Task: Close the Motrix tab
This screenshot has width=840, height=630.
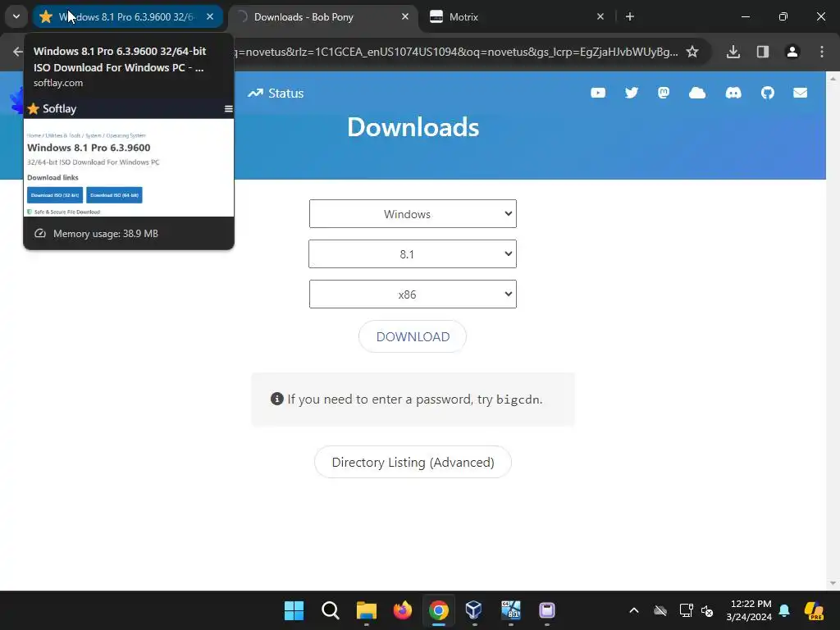Action: pyautogui.click(x=600, y=16)
